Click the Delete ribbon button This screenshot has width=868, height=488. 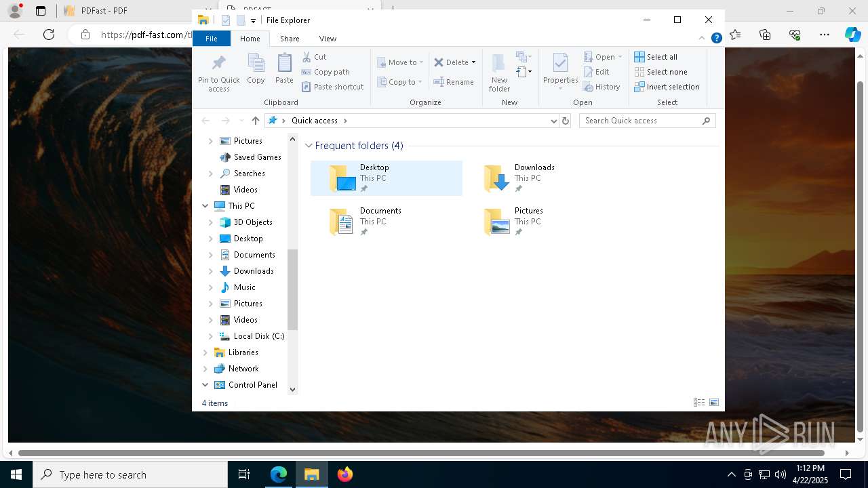click(451, 62)
